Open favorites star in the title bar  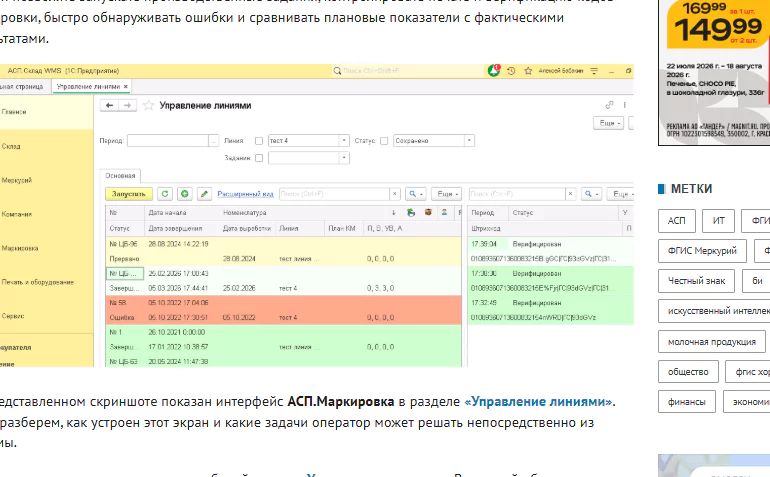[528, 71]
